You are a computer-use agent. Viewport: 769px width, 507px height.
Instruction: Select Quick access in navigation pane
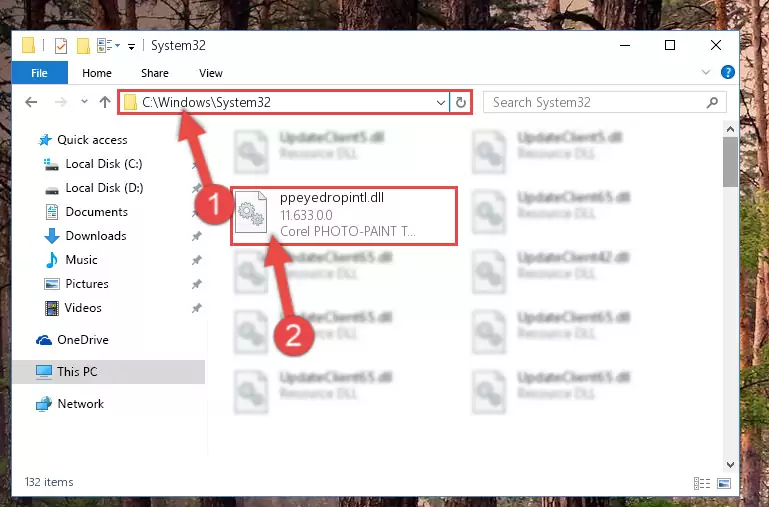tap(92, 140)
